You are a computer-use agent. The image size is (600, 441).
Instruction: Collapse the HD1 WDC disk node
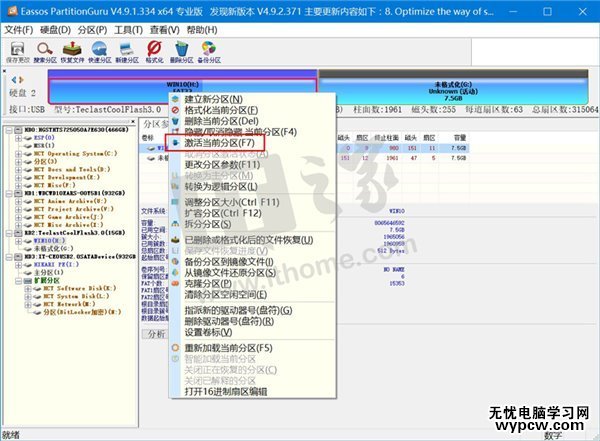tap(9, 193)
